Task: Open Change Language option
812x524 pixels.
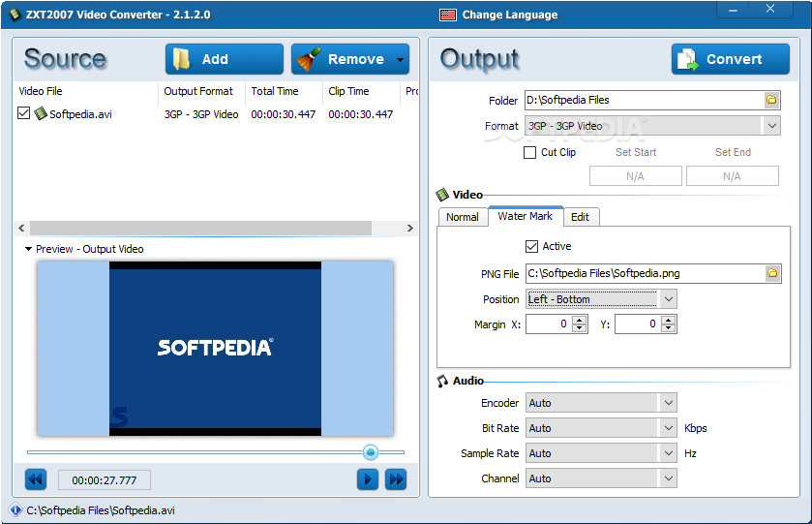Action: [510, 15]
